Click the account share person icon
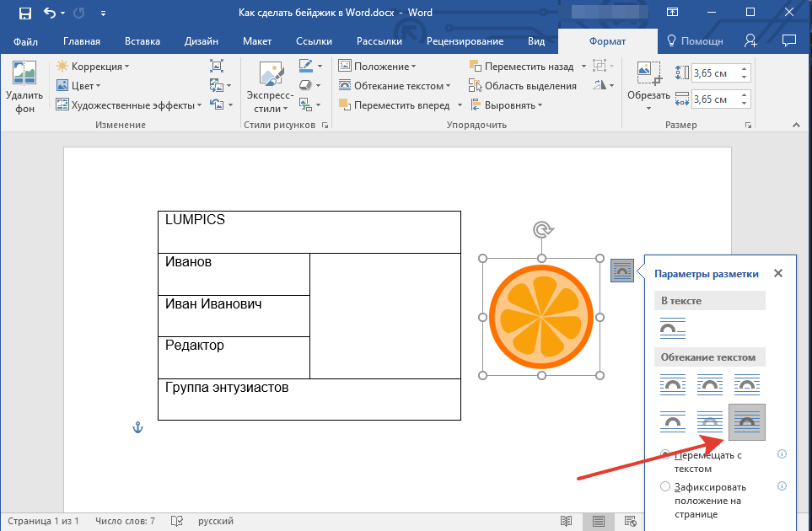Image resolution: width=812 pixels, height=531 pixels. 750,41
